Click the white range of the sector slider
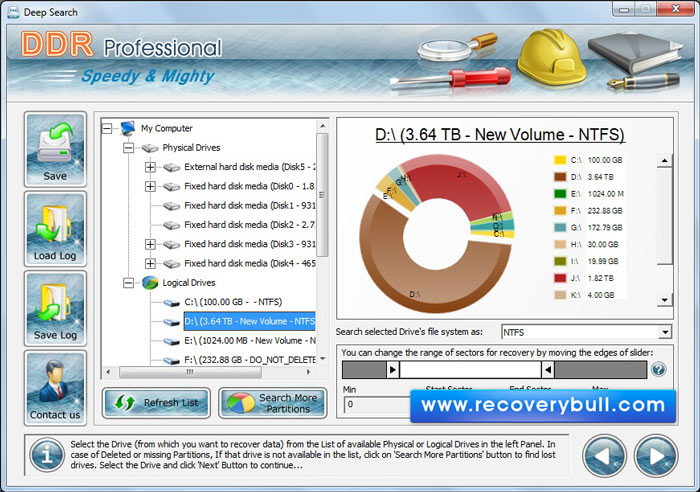The width and height of the screenshot is (700, 492). [x=470, y=370]
